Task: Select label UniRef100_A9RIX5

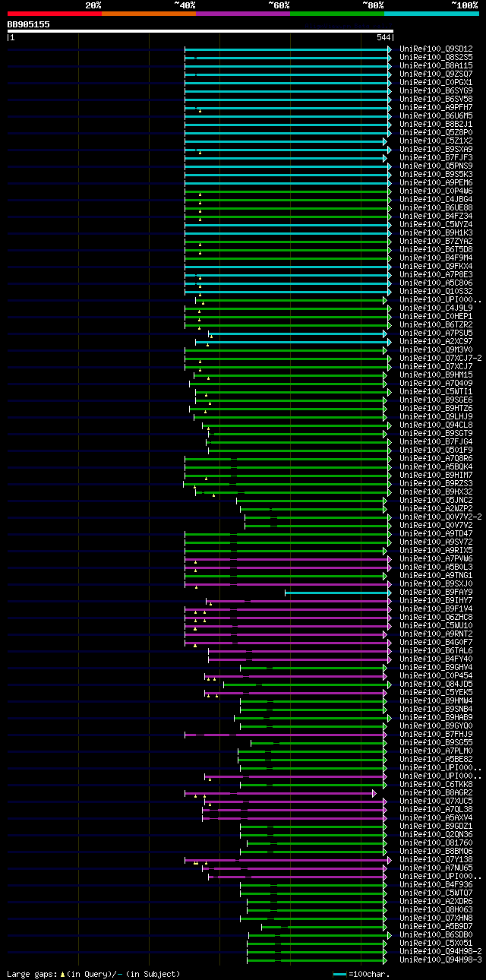Action: click(436, 551)
